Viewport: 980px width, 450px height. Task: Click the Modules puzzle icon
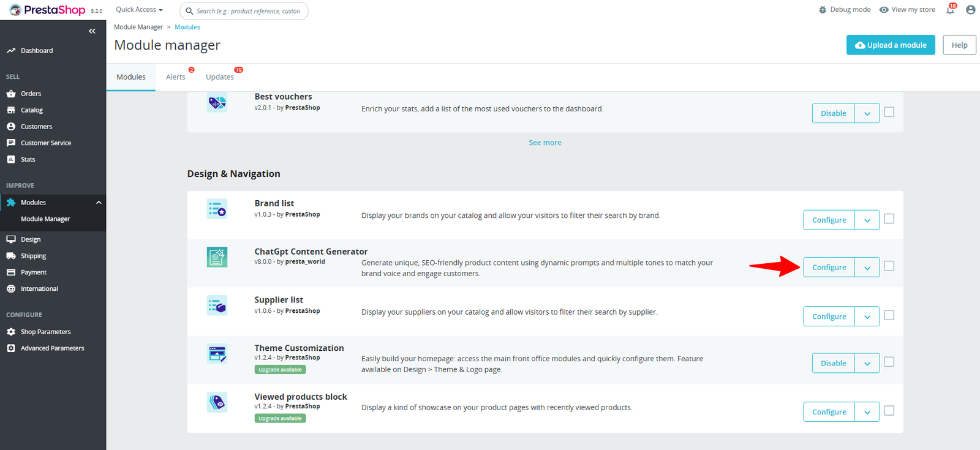(x=11, y=203)
